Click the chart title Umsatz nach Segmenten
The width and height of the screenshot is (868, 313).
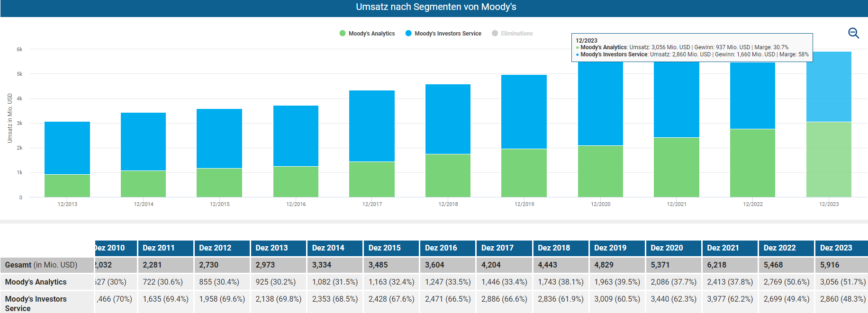(x=436, y=7)
